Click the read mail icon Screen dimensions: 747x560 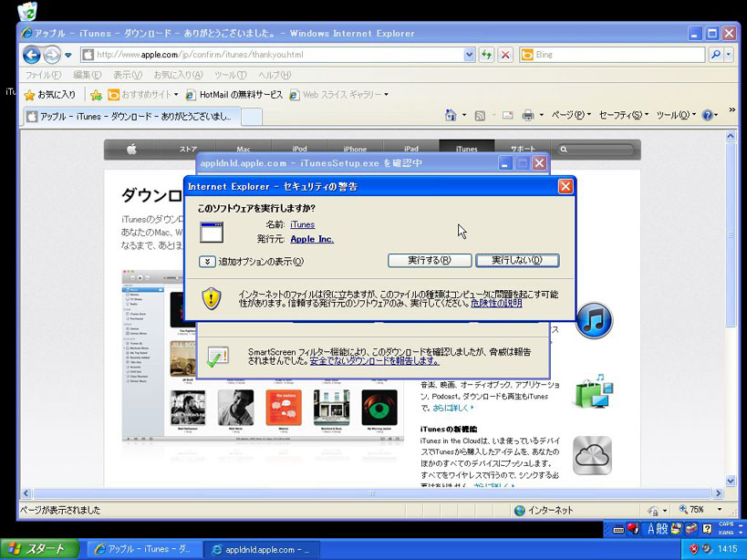[507, 115]
